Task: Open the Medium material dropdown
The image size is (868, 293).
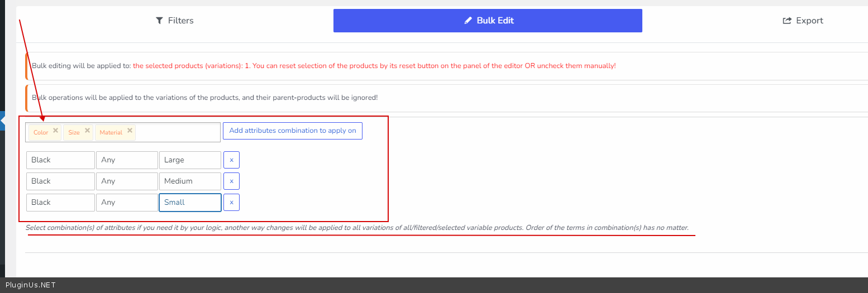Action: tap(190, 181)
